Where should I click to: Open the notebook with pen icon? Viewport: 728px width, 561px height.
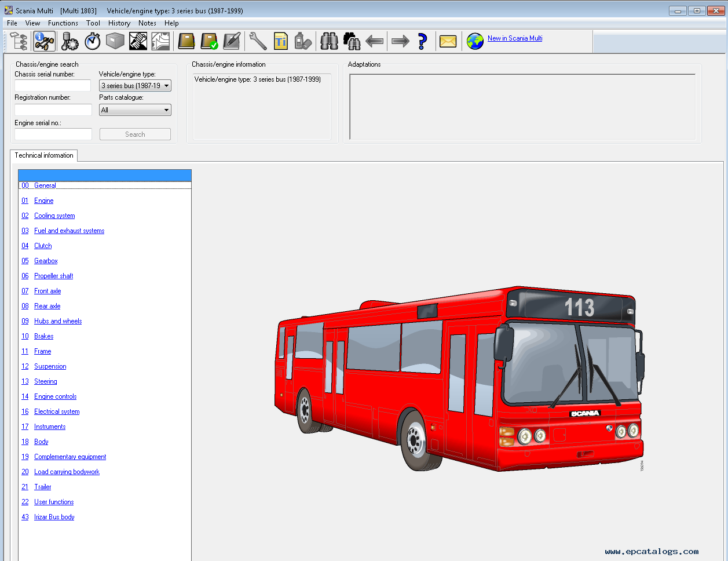pos(232,41)
